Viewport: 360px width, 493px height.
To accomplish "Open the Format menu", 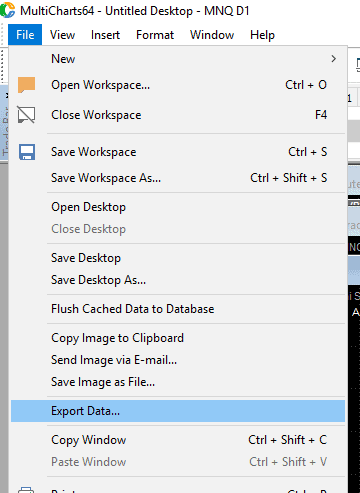I will point(155,35).
